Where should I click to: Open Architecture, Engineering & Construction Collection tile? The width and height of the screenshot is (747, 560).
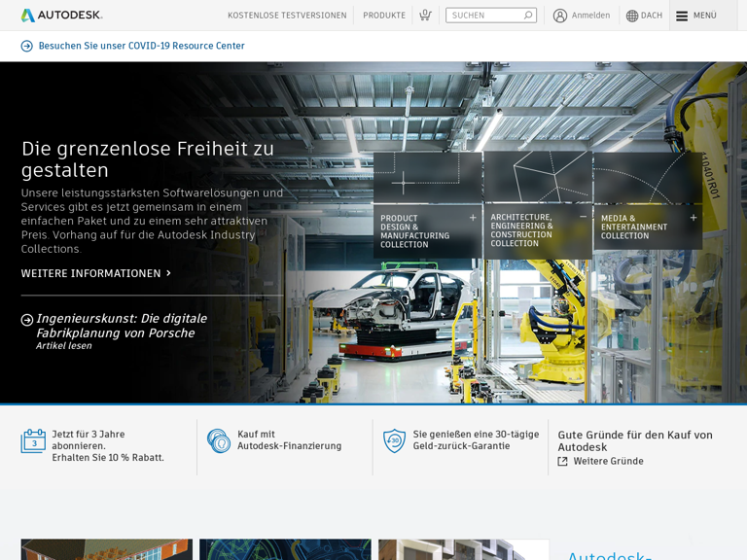coord(538,205)
